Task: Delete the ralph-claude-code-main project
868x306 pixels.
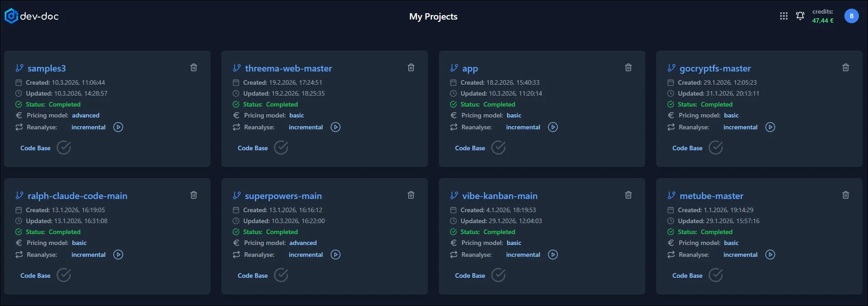Action: [194, 195]
